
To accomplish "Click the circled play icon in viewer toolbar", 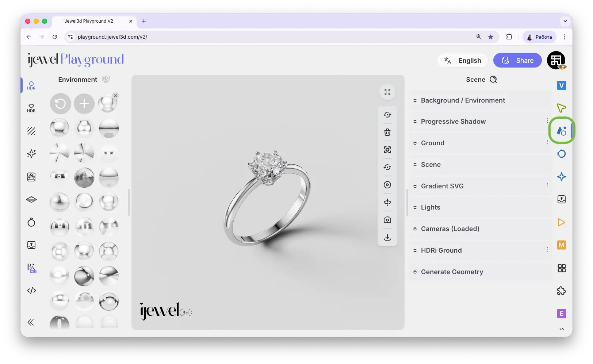I will 387,185.
